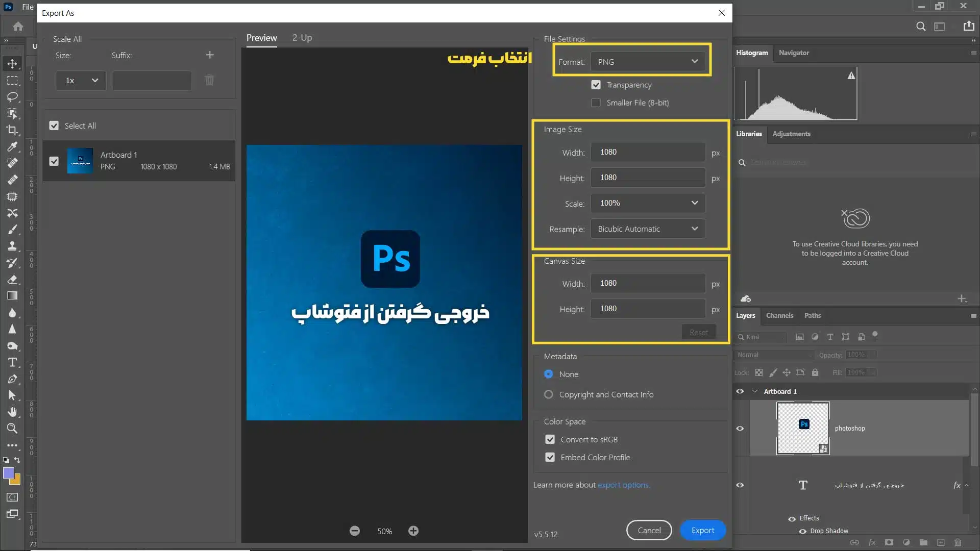Toggle Smaller File 8-bit option
The height and width of the screenshot is (551, 980).
[x=596, y=102]
